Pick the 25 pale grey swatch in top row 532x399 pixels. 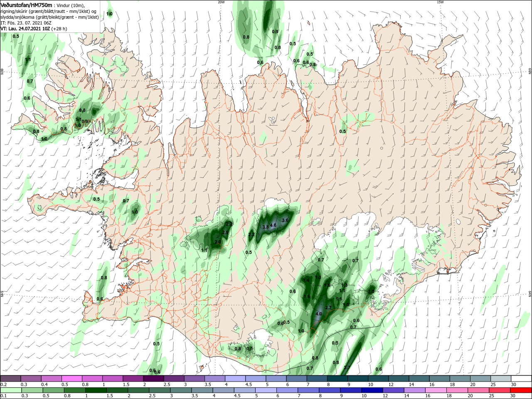pos(501,378)
